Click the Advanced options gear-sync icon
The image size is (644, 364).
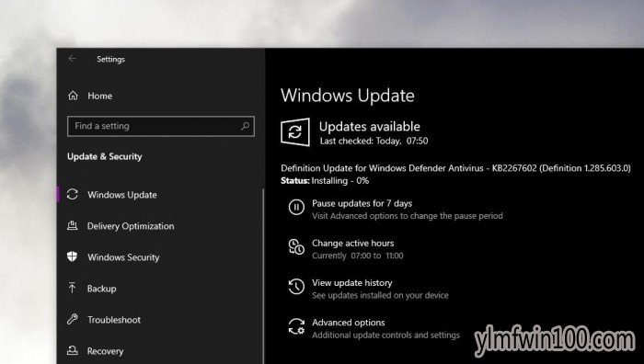(x=296, y=326)
